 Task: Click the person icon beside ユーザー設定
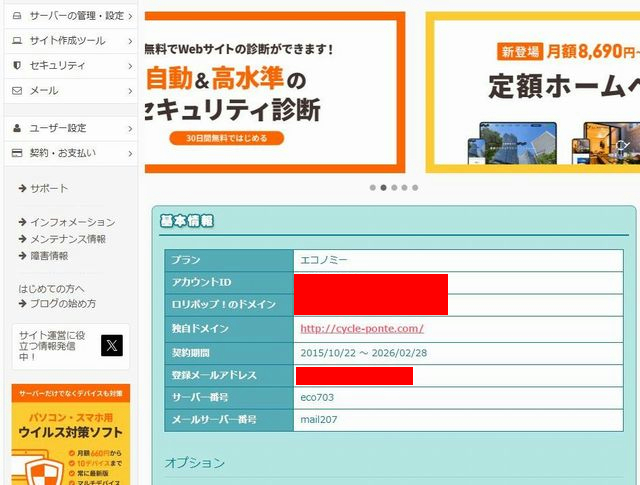pos(17,128)
